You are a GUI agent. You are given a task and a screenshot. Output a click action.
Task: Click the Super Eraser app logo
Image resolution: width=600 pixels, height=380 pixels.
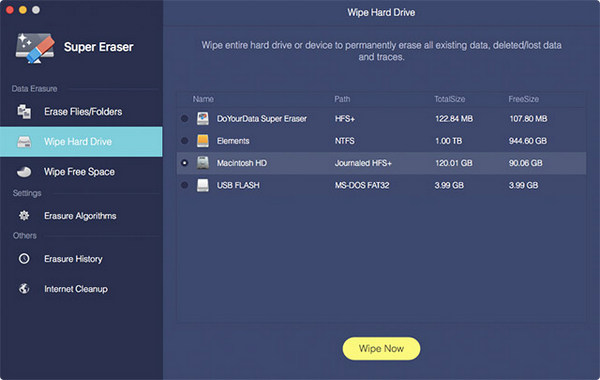[x=35, y=48]
